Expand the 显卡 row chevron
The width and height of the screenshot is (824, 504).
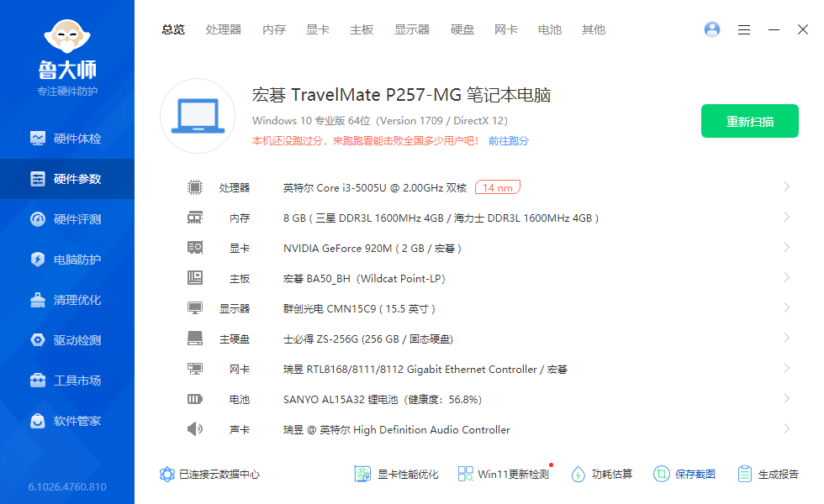click(787, 247)
